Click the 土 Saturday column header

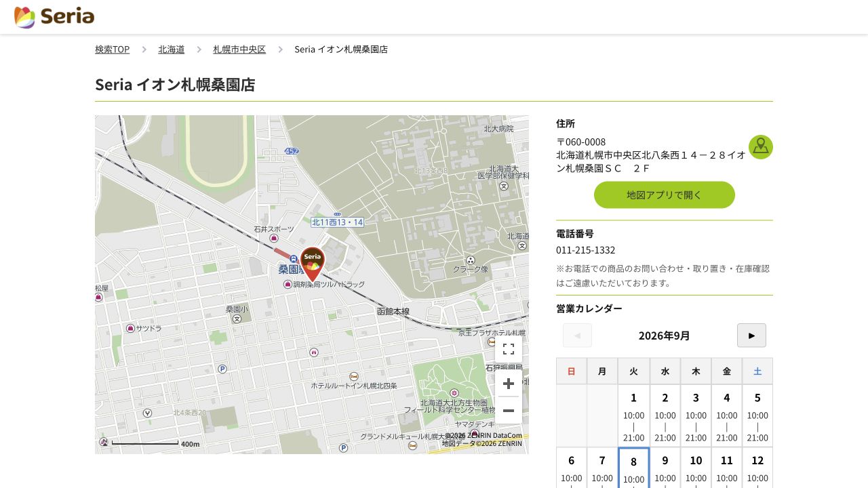(x=757, y=371)
